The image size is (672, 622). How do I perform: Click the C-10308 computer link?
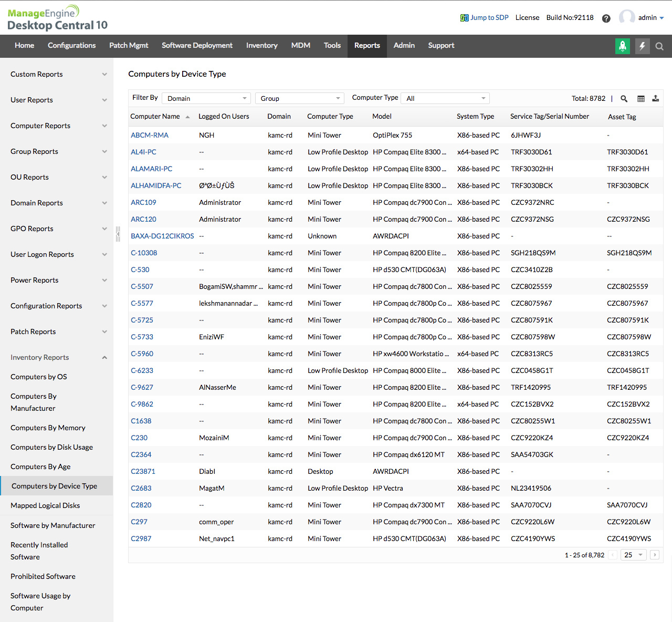144,253
